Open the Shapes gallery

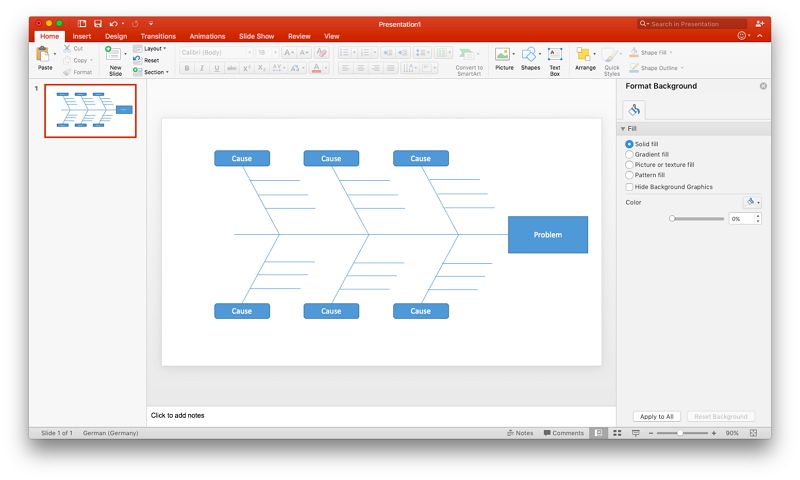click(530, 56)
